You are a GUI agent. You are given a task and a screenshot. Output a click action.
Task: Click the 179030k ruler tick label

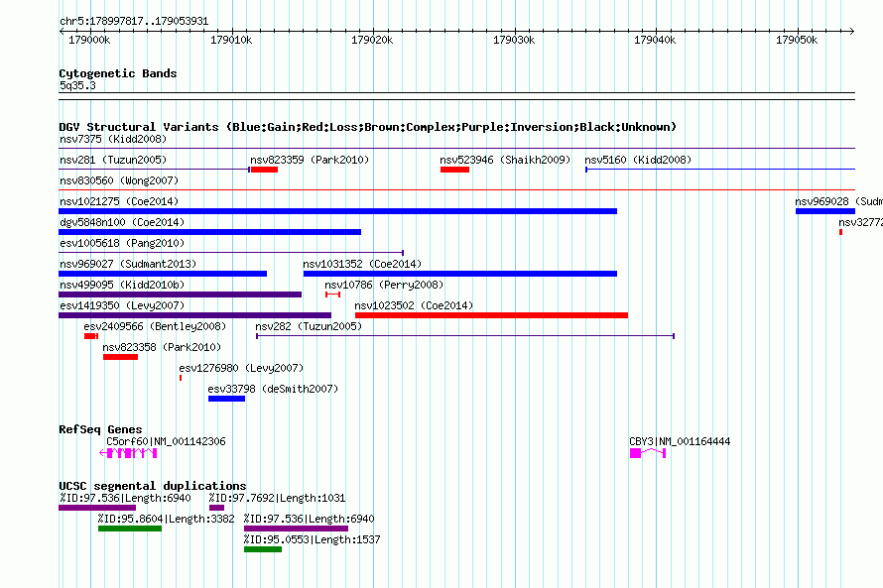click(514, 40)
